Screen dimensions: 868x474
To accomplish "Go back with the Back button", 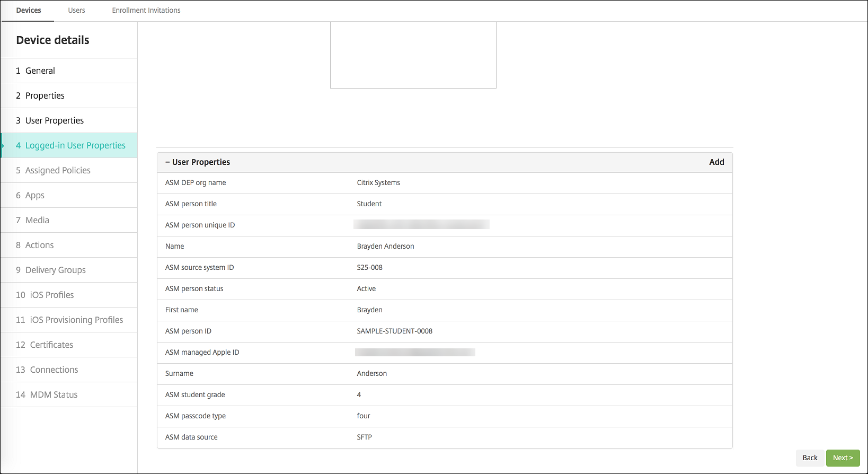I will click(x=810, y=458).
